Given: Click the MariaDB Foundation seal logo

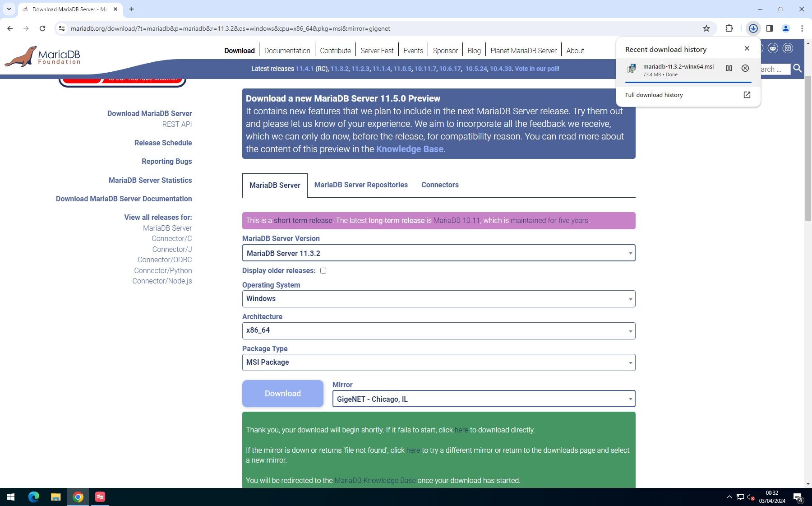Looking at the screenshot, I should tap(42, 56).
